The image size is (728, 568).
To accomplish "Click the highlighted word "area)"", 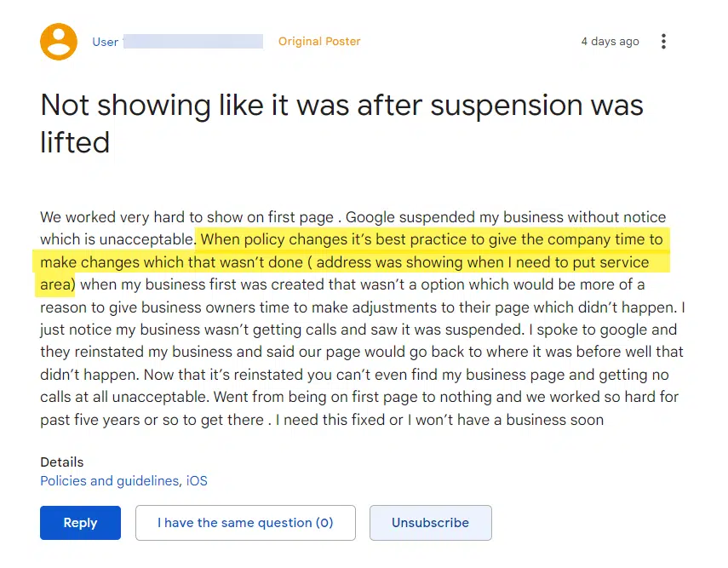I will (58, 284).
